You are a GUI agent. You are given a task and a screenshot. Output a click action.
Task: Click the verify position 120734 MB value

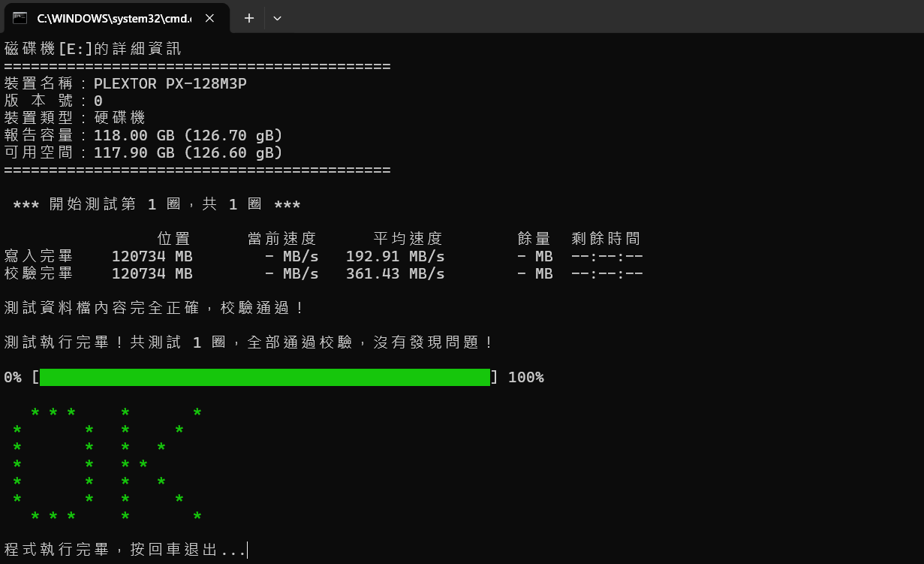pos(152,273)
